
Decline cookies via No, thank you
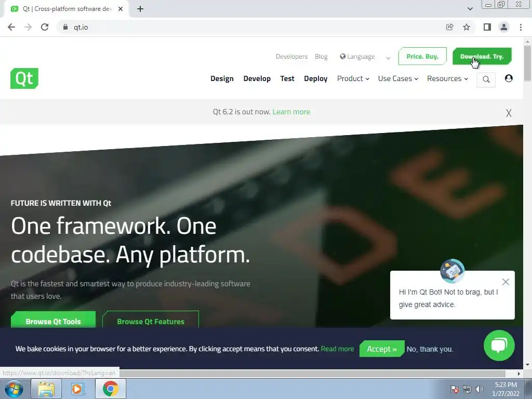pos(430,349)
